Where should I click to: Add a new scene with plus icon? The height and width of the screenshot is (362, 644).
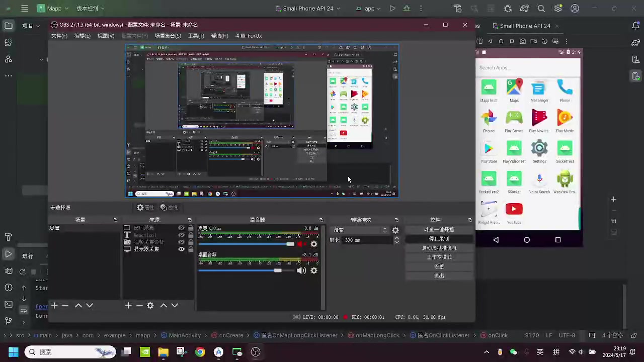tap(54, 305)
